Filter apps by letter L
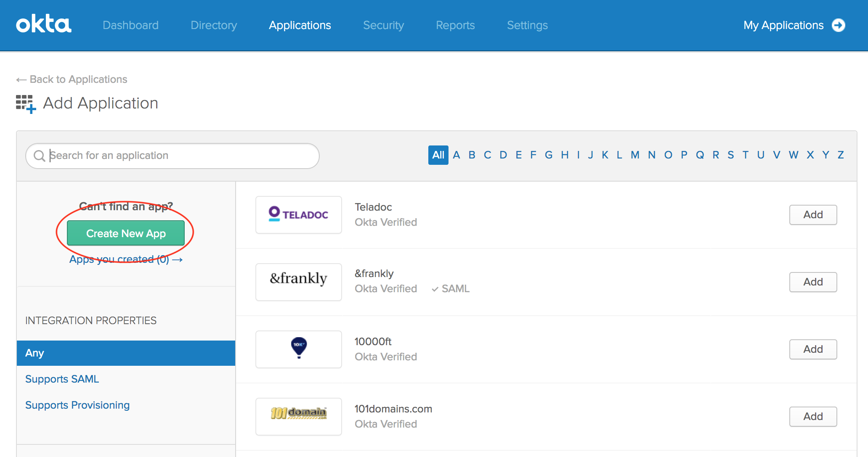 pyautogui.click(x=619, y=155)
